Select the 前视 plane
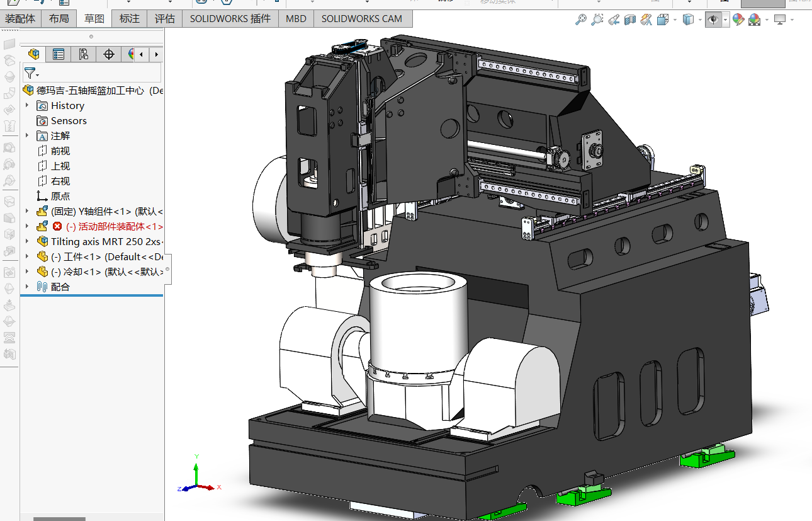The height and width of the screenshot is (521, 812). point(60,151)
